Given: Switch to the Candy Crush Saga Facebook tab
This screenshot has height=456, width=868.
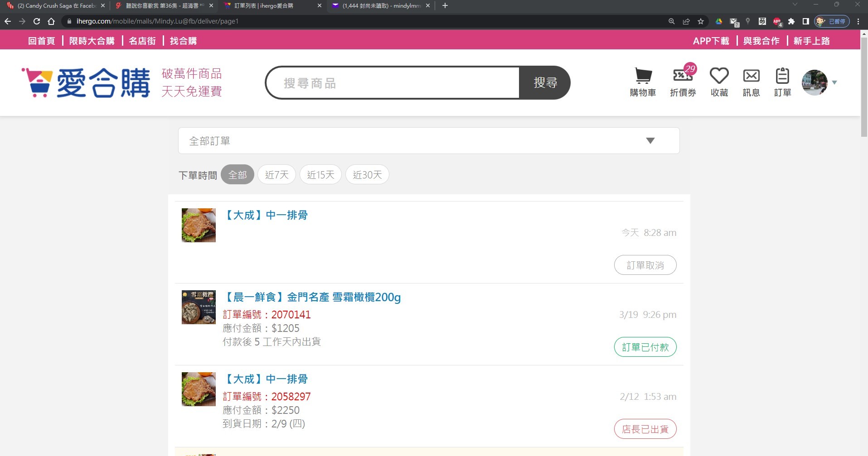Looking at the screenshot, I should click(x=54, y=6).
